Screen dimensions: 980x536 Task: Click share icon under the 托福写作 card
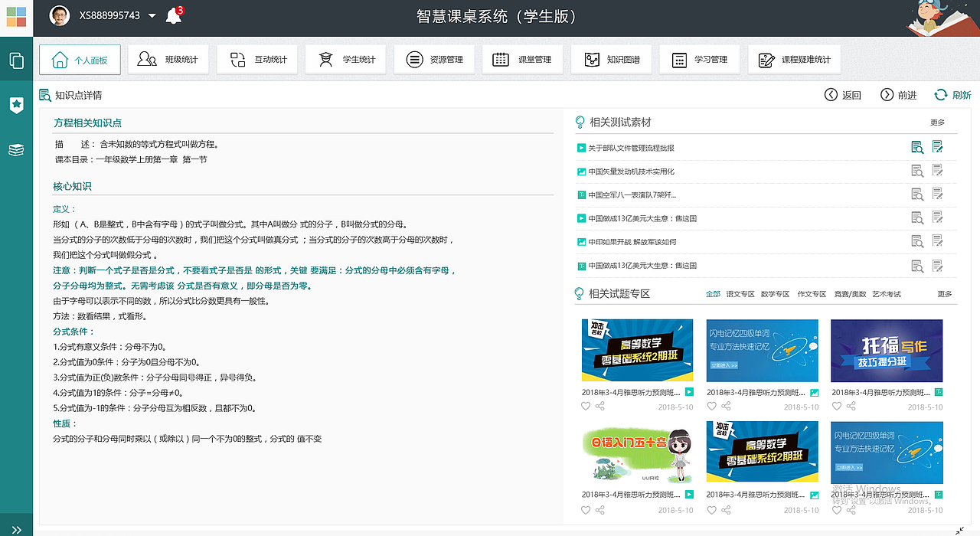pyautogui.click(x=851, y=406)
